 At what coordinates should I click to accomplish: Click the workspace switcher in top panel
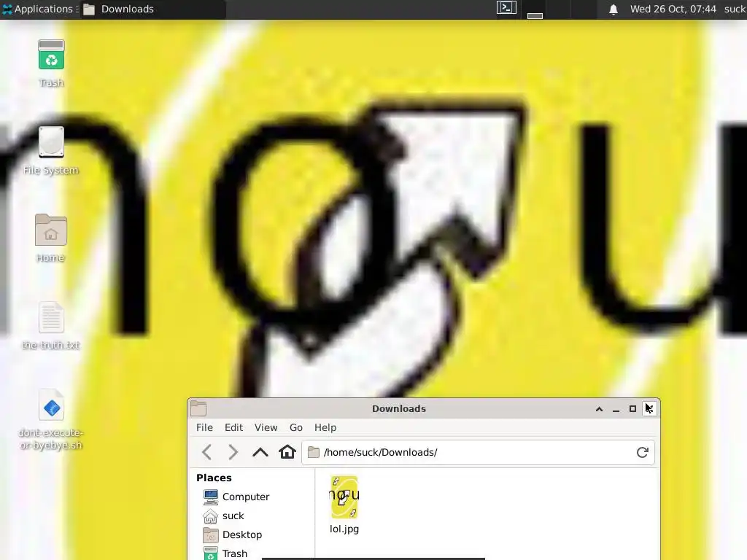(546, 9)
